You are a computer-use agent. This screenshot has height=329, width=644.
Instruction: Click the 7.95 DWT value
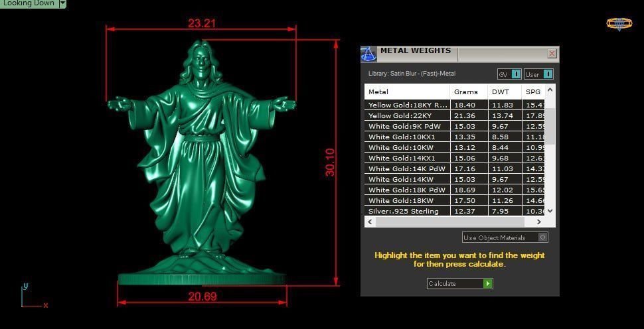(x=500, y=212)
